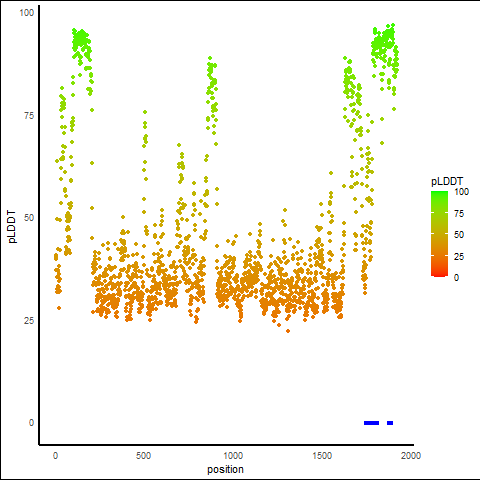Click legend value 25 label
The height and width of the screenshot is (480, 480).
click(459, 256)
